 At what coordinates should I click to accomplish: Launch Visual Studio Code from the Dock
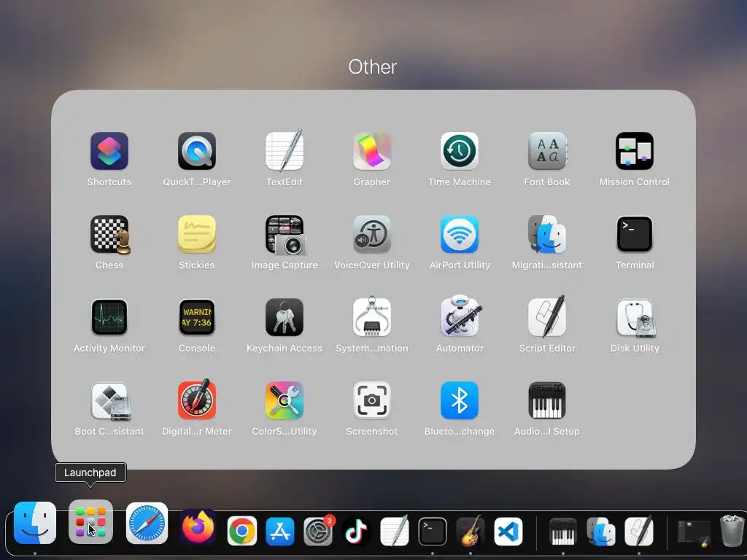[x=508, y=531]
